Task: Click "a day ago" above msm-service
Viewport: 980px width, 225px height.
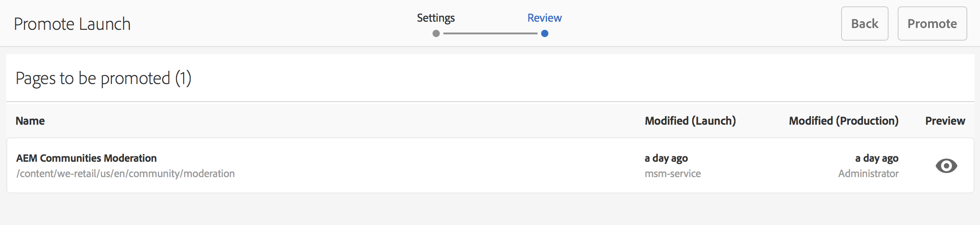Action: (666, 158)
